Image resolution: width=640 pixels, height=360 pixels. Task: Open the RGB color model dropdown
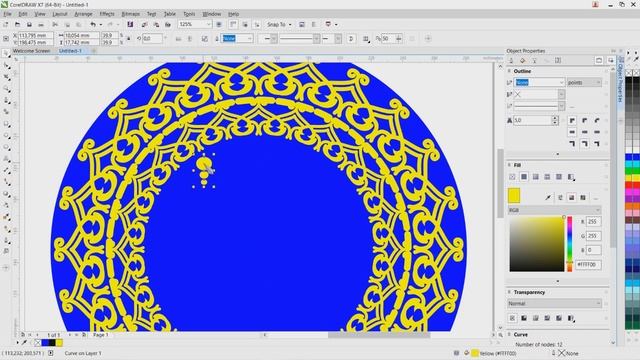(x=554, y=210)
